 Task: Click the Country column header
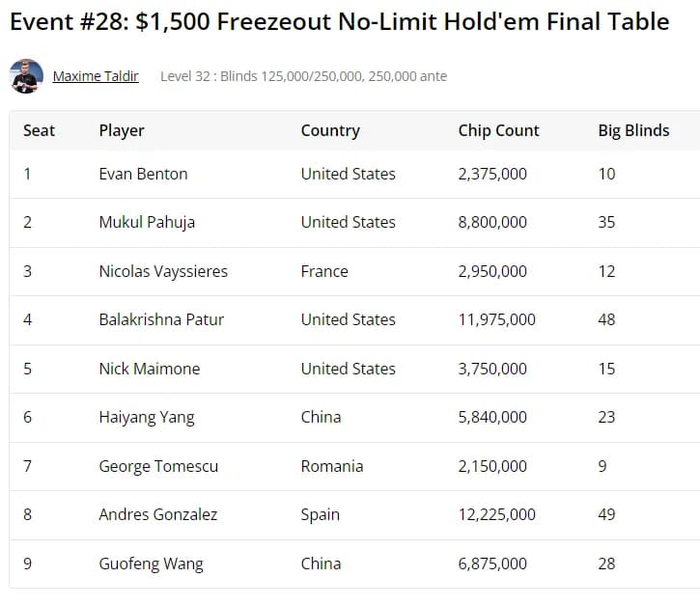(330, 130)
